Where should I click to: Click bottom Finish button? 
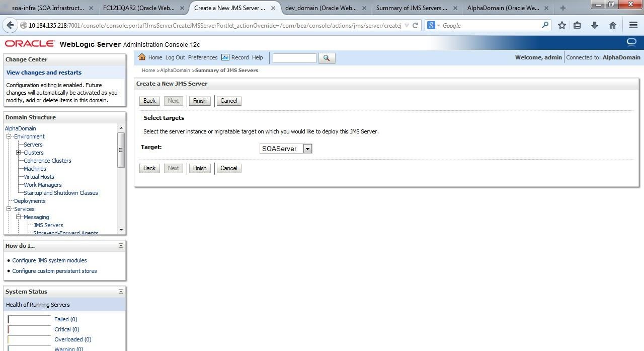pos(200,168)
